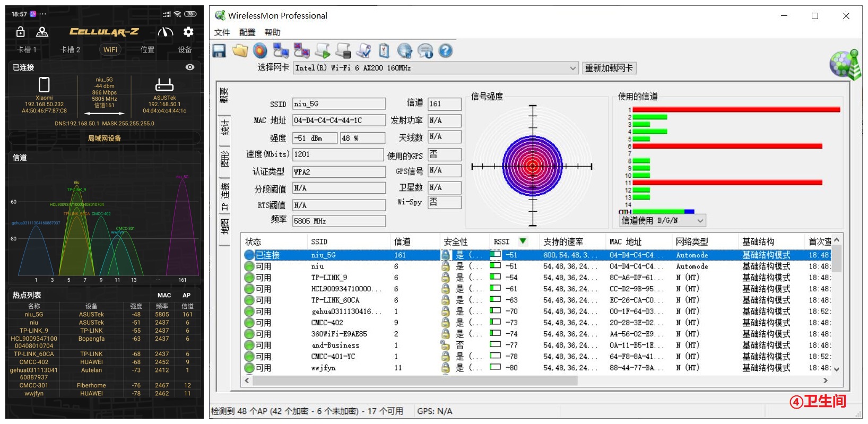Tap the ASUSTek router icon
868x424 pixels.
coord(164,85)
